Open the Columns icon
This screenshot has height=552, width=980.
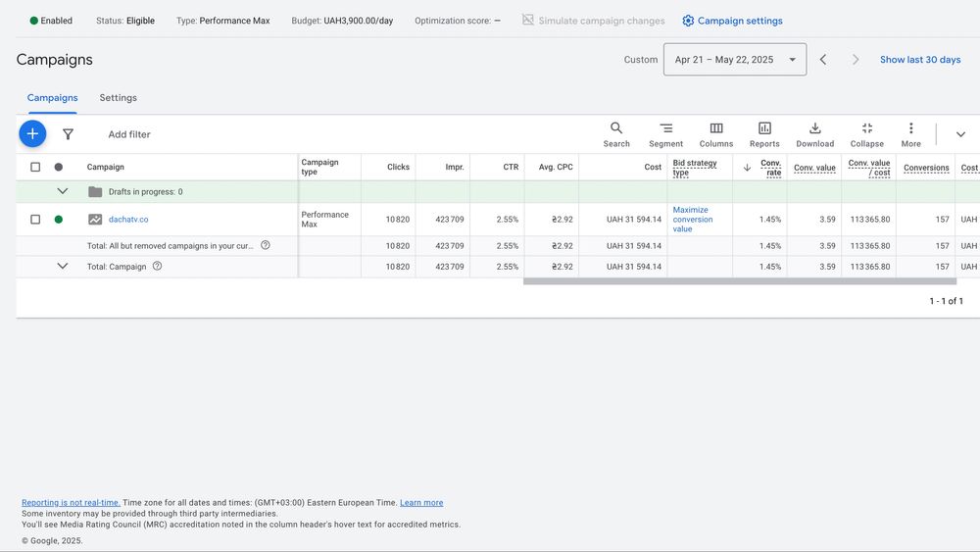coord(716,128)
